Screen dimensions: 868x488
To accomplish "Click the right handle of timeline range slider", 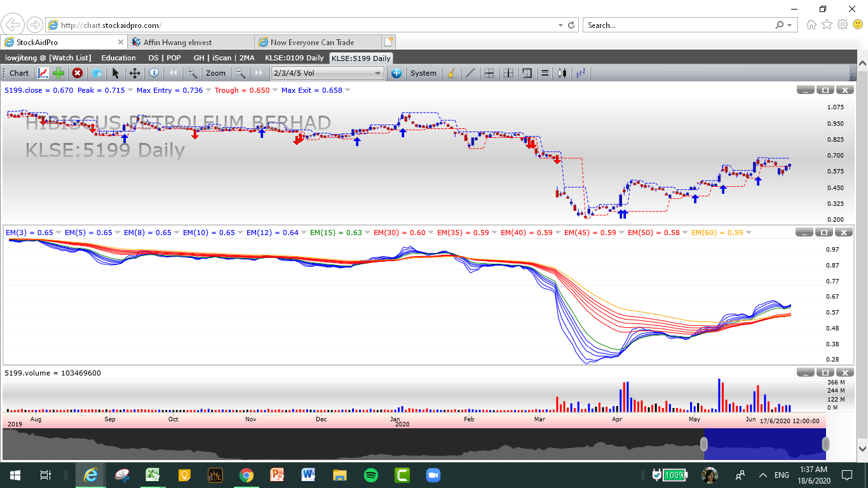I will click(x=825, y=444).
